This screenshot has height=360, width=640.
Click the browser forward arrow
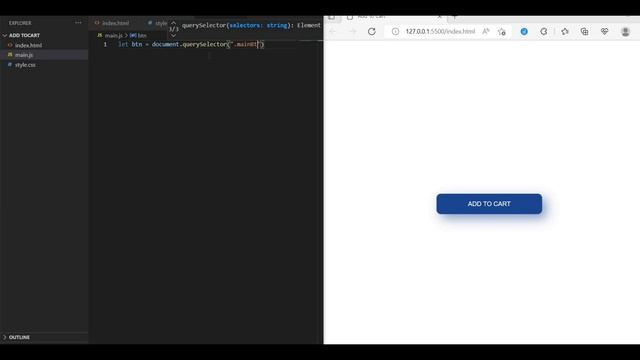(x=353, y=31)
